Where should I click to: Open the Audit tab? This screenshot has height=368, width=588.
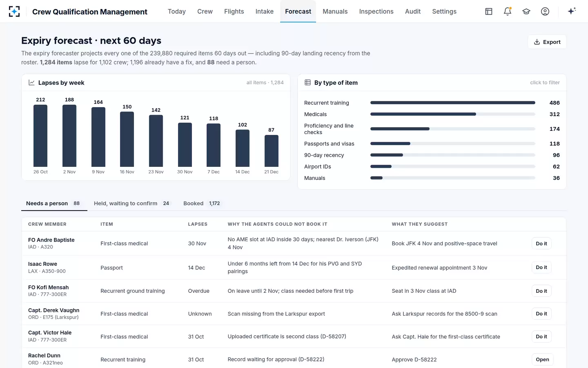tap(413, 11)
